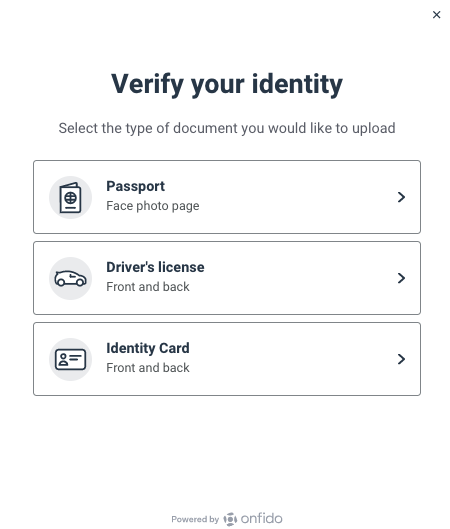The image size is (450, 529).
Task: Click the ID card icon
Action: (71, 359)
